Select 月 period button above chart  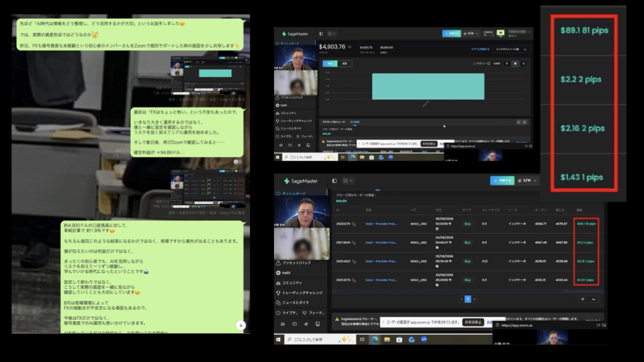(x=507, y=64)
